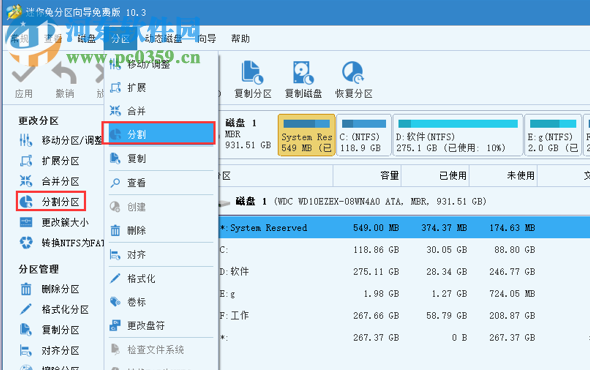Choose 合并 from the partition menu
590x370 pixels.
(x=161, y=111)
